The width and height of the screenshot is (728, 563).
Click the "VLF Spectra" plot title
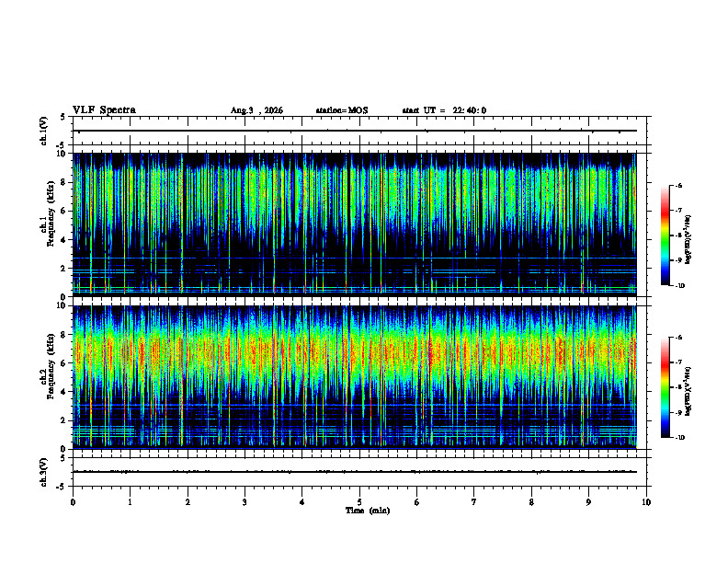(104, 110)
